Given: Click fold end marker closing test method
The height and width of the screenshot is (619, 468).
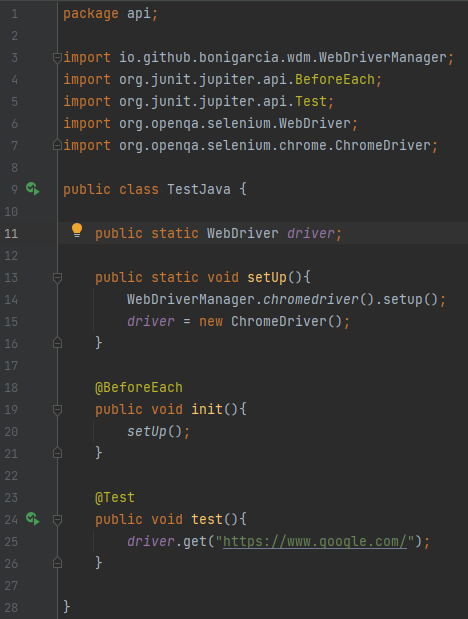Looking at the screenshot, I should [x=57, y=563].
